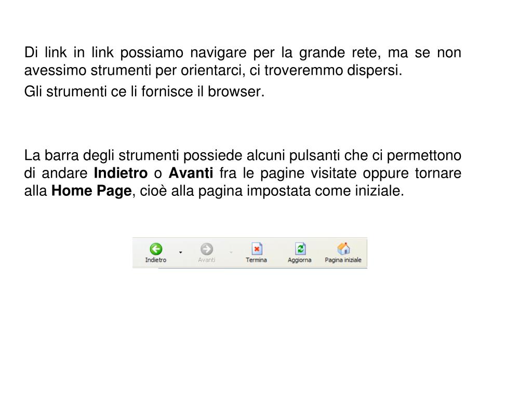Click the Aggiorna refresh icon with green arrows
The width and height of the screenshot is (532, 399).
tap(300, 249)
